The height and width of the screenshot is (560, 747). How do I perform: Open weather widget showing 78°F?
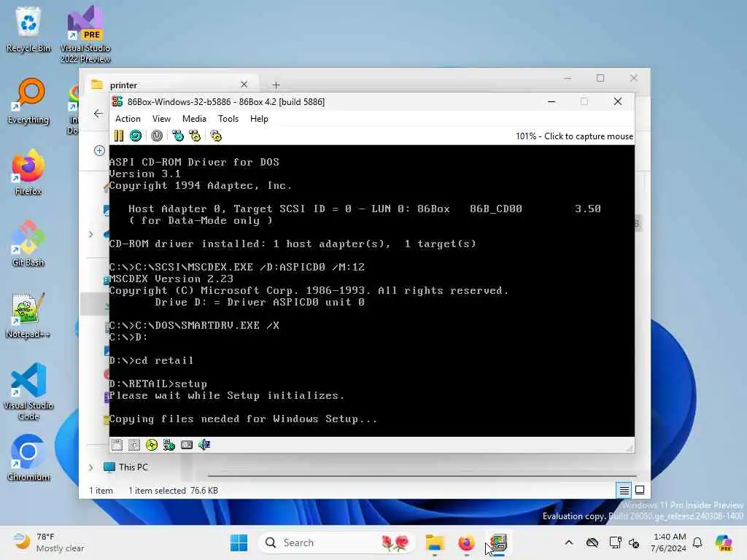pos(49,542)
